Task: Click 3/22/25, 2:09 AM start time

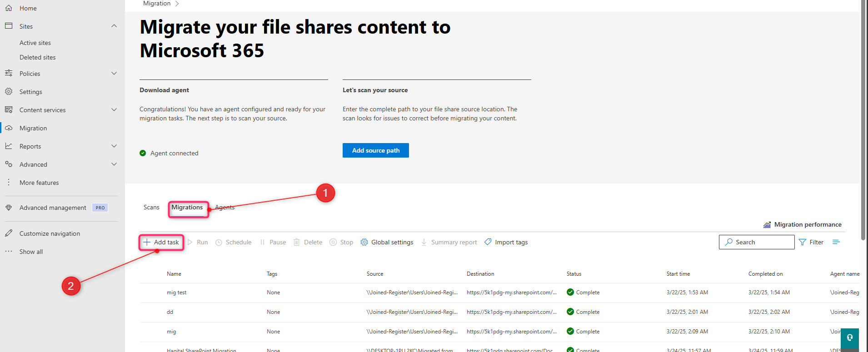Action: pos(687,332)
